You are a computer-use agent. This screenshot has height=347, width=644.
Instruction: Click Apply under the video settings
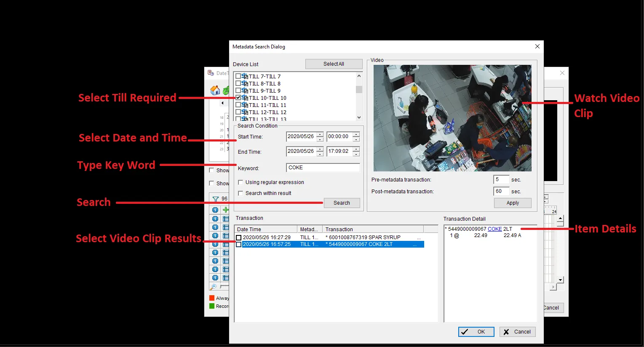click(513, 203)
